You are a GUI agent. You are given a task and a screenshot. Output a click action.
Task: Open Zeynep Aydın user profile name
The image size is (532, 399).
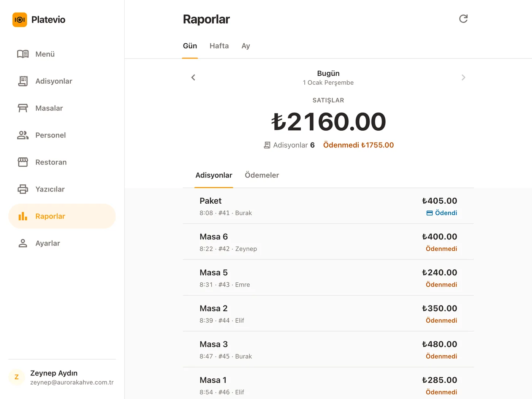pos(54,373)
